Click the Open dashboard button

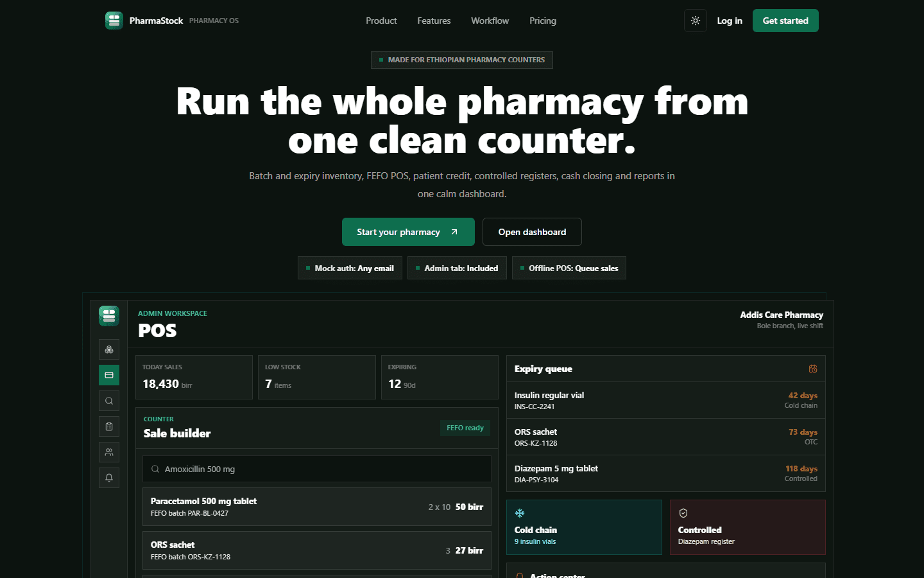[x=532, y=232]
